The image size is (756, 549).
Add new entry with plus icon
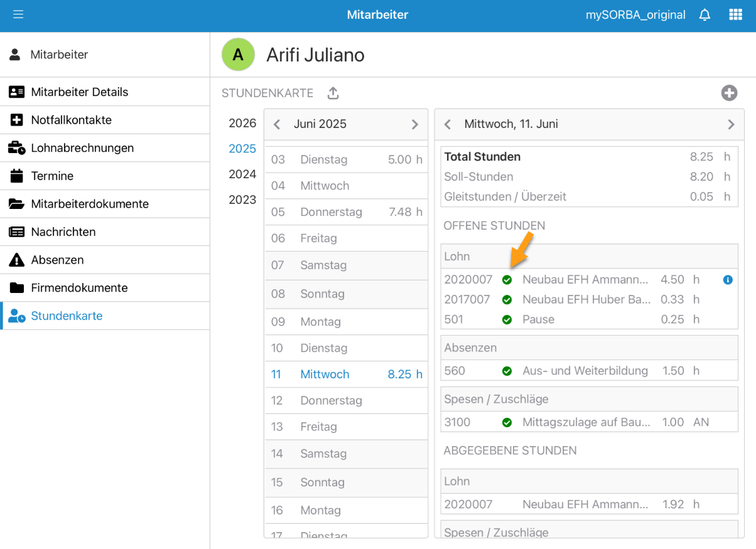[x=728, y=93]
